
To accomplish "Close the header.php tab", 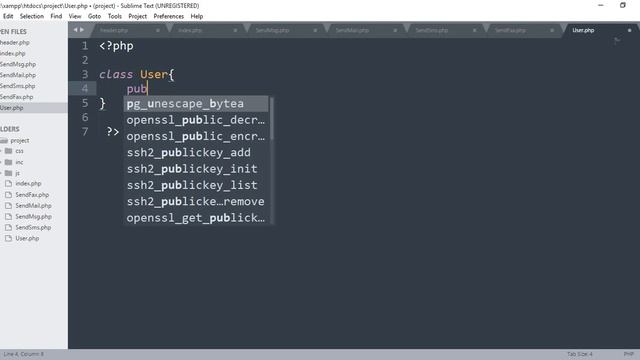I will [x=158, y=30].
